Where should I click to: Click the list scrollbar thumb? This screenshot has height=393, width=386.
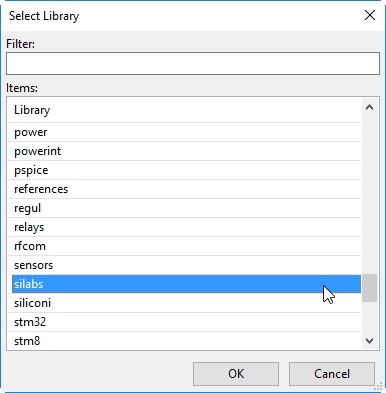point(369,288)
